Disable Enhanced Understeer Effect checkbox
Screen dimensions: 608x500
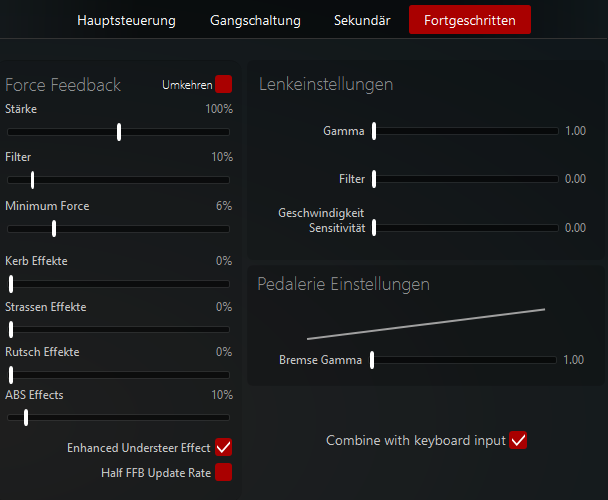[x=223, y=447]
